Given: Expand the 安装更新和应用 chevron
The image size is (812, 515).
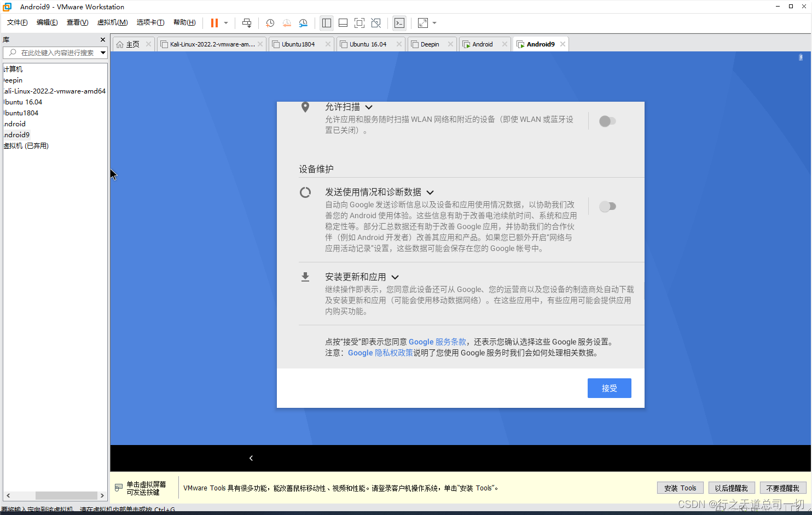Looking at the screenshot, I should [x=395, y=277].
